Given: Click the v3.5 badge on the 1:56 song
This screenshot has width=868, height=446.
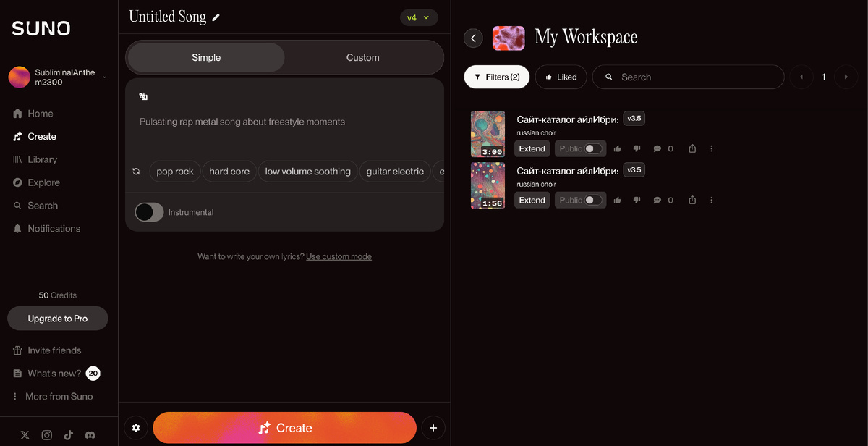Looking at the screenshot, I should click(x=634, y=170).
